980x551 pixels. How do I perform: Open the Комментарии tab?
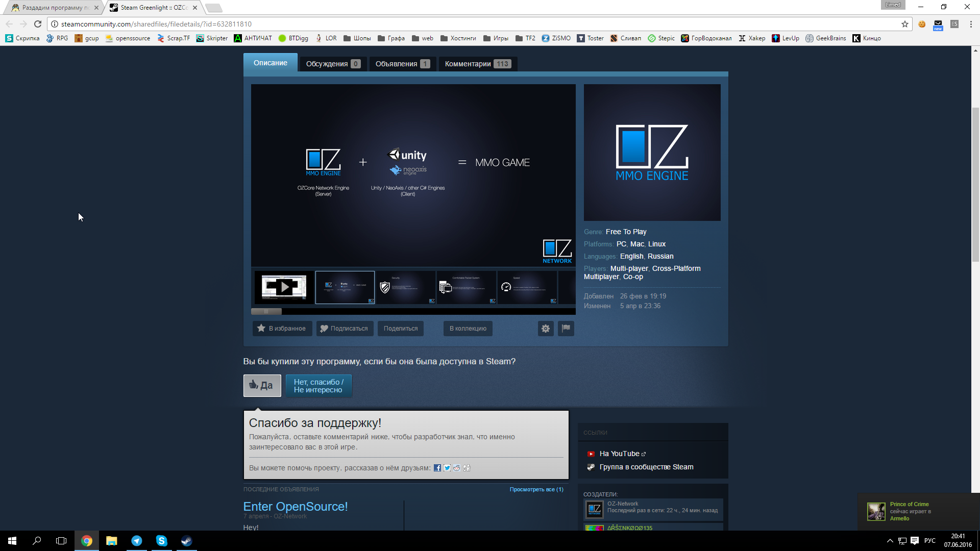478,64
